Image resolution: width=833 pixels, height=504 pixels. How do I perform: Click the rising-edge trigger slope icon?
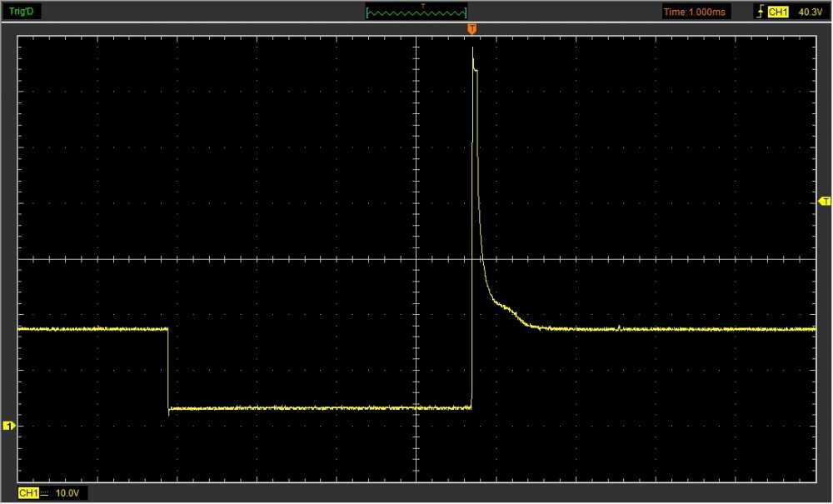759,12
